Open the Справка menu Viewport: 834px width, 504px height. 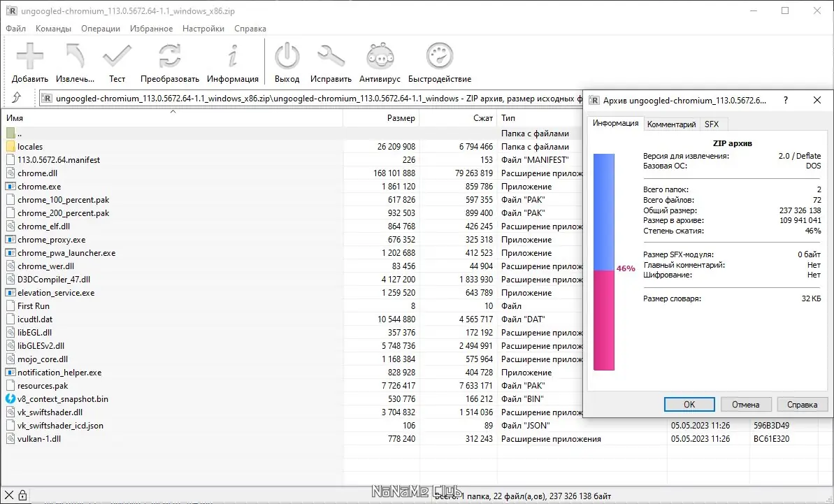click(250, 29)
